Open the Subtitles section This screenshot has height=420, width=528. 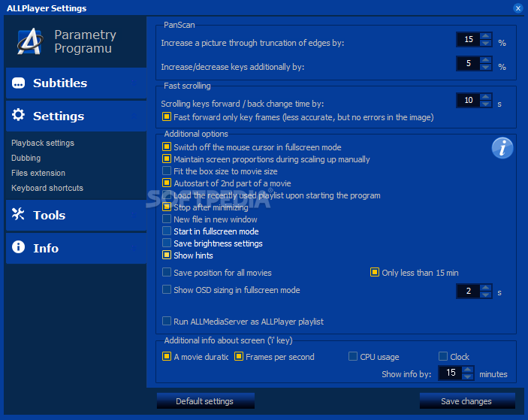click(x=76, y=83)
